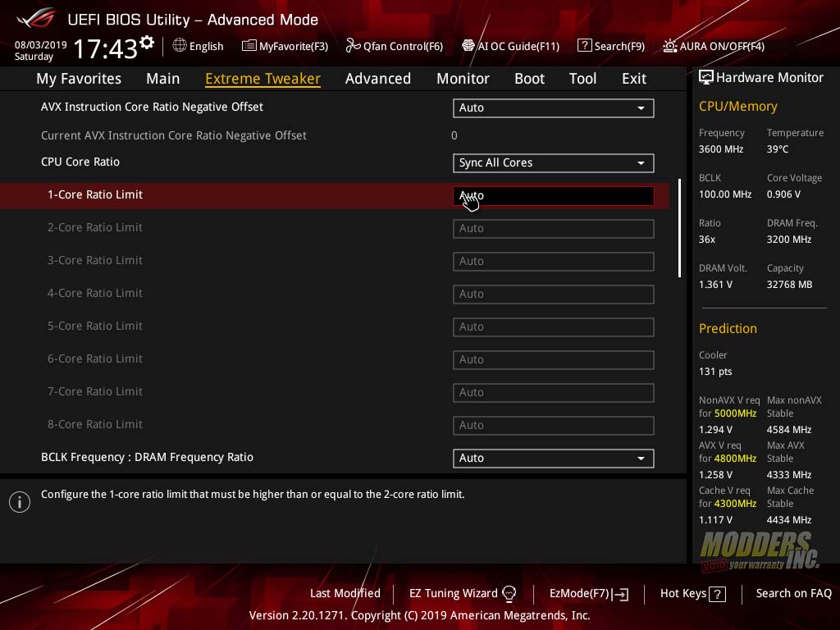Click the 36x ratio value

[706, 240]
